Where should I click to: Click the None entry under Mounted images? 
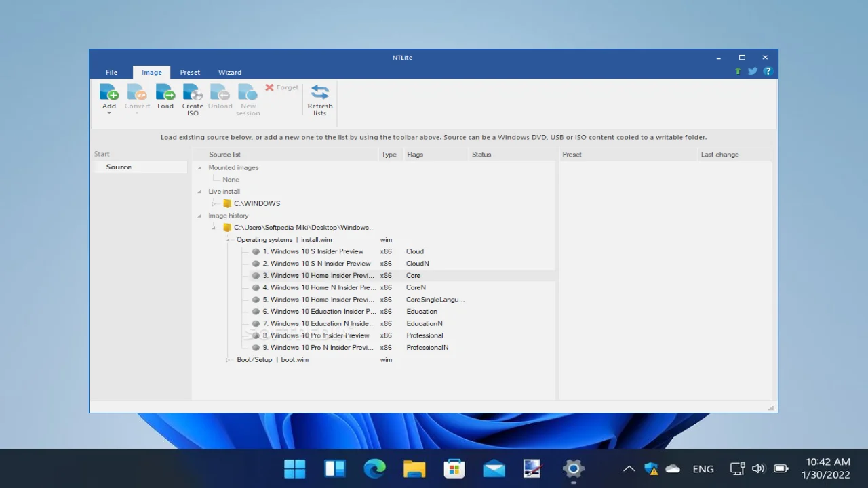231,180
